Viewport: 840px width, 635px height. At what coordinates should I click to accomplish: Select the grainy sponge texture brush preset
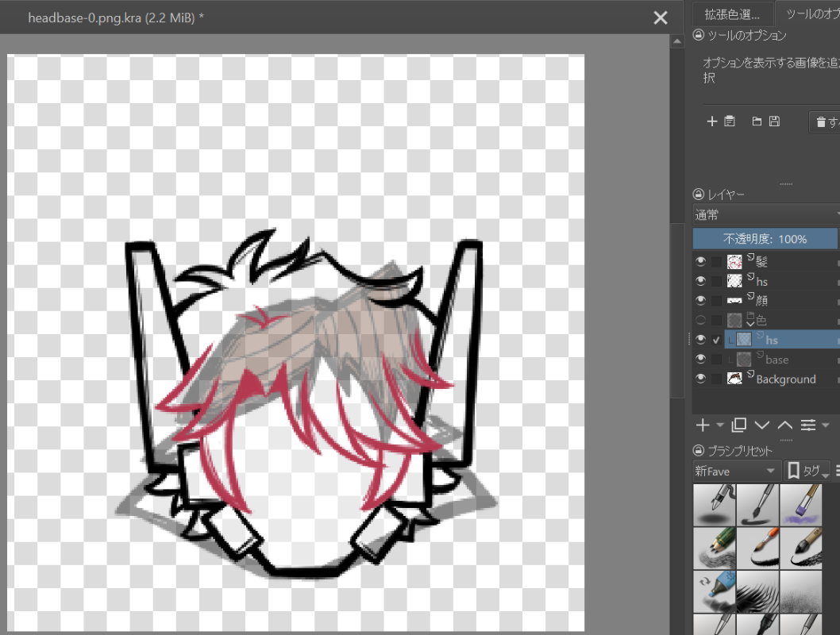801,591
